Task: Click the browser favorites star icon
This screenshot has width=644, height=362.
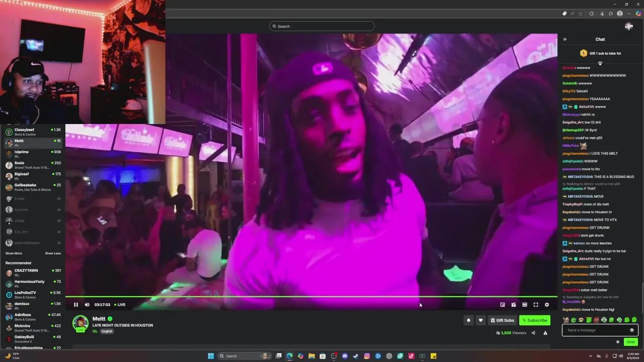Action: 581,14
